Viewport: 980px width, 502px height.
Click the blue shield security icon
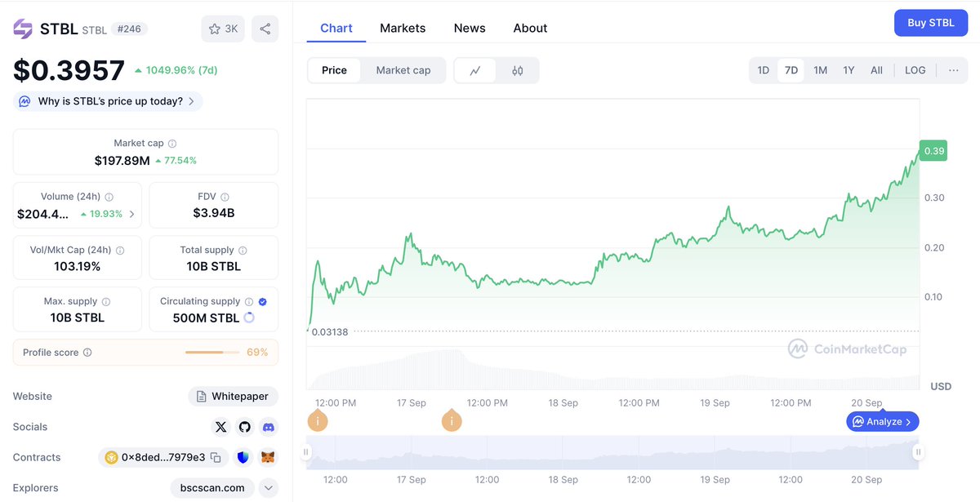pyautogui.click(x=243, y=457)
